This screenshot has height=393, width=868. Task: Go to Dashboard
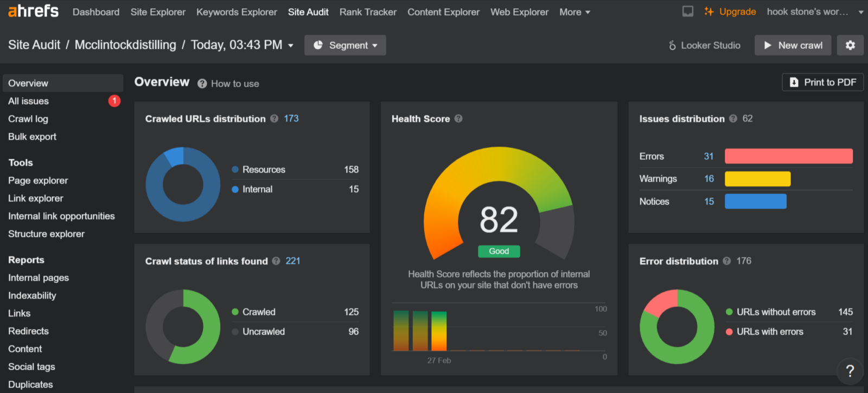(96, 12)
